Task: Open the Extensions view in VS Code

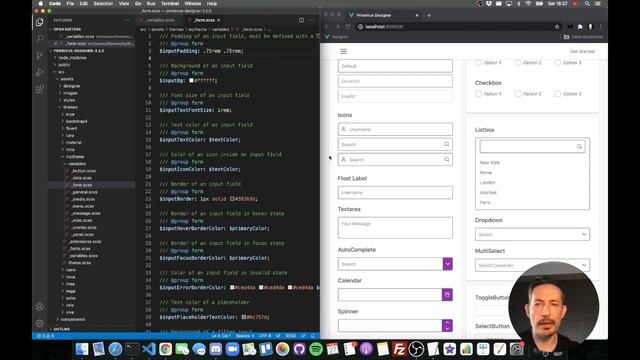Action: [x=40, y=89]
